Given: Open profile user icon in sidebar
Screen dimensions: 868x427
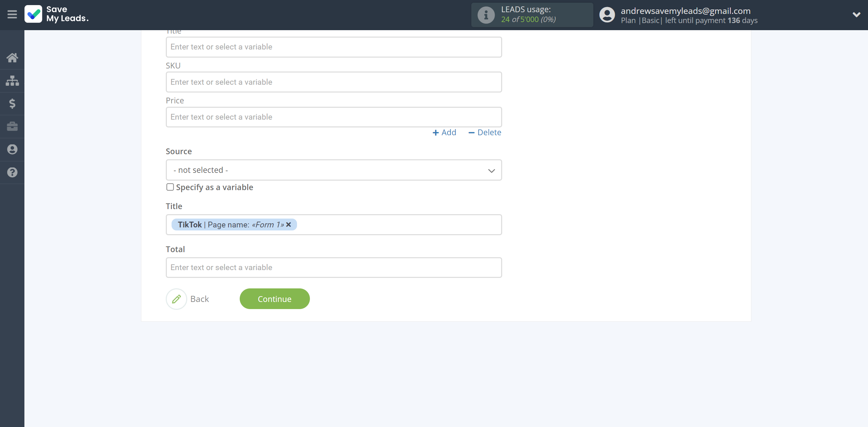Looking at the screenshot, I should click(12, 149).
